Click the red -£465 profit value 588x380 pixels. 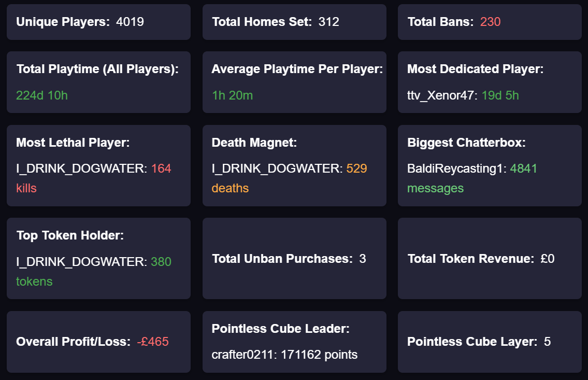pos(153,342)
